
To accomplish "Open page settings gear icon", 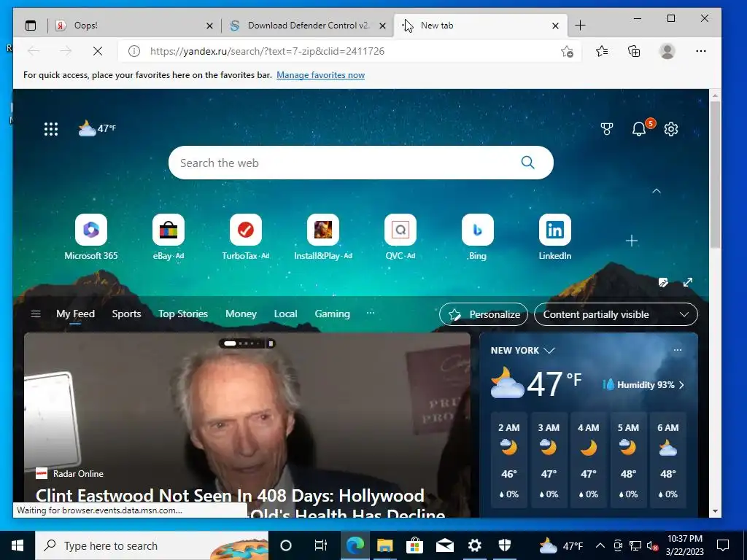I will pyautogui.click(x=671, y=129).
